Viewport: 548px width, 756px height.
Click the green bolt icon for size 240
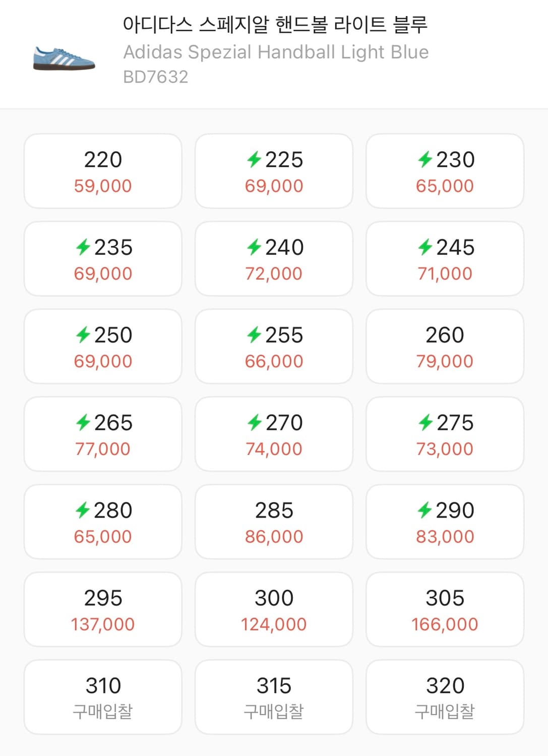[x=254, y=247]
